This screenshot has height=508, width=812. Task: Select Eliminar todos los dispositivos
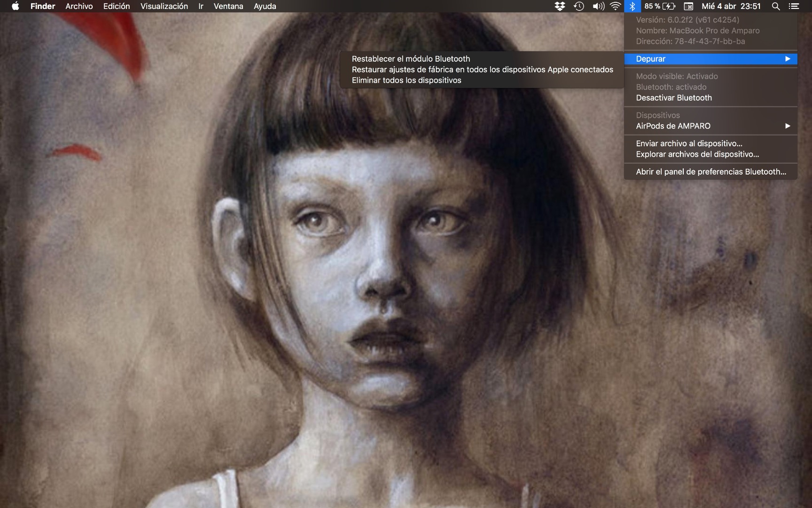point(482,80)
